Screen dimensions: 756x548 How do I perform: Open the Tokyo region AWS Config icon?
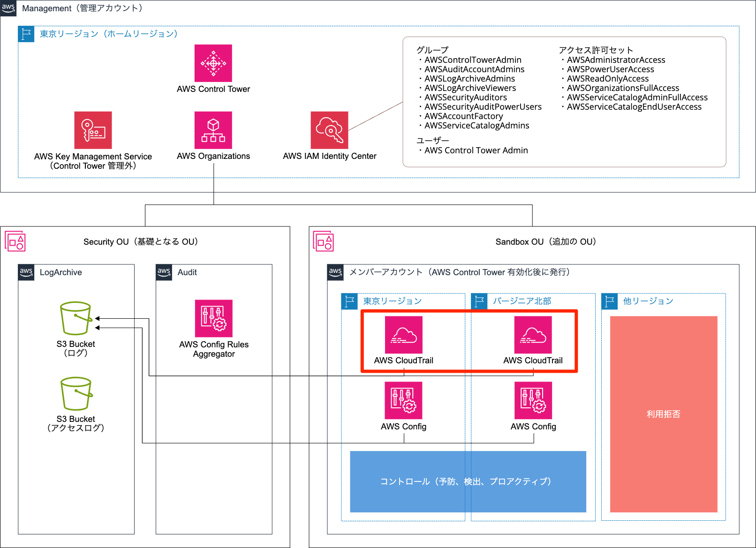tap(403, 401)
